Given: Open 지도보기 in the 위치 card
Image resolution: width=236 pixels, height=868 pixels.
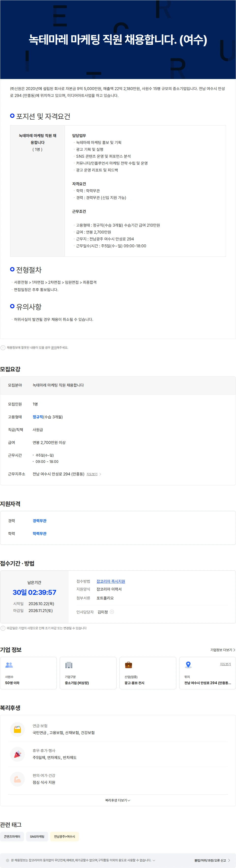Looking at the screenshot, I should (225, 664).
